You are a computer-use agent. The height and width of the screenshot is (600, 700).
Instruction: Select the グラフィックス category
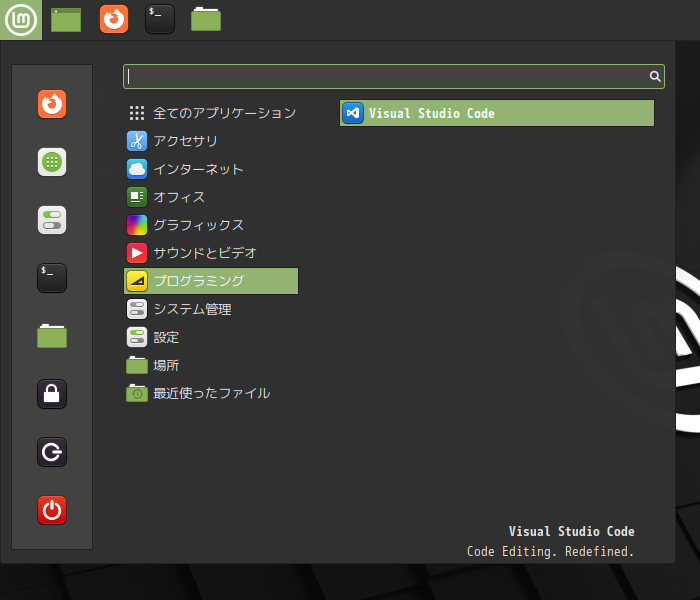(x=211, y=225)
